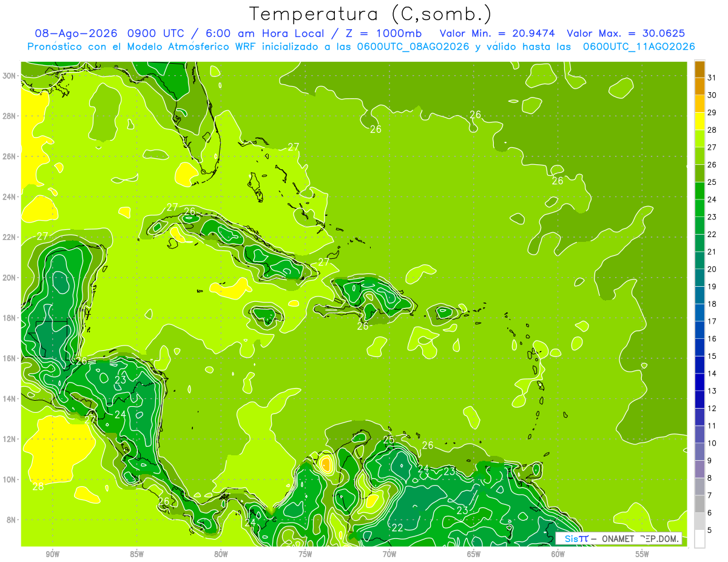Click the '15' value on color legend
Screen dimensions: 728x562
click(712, 356)
